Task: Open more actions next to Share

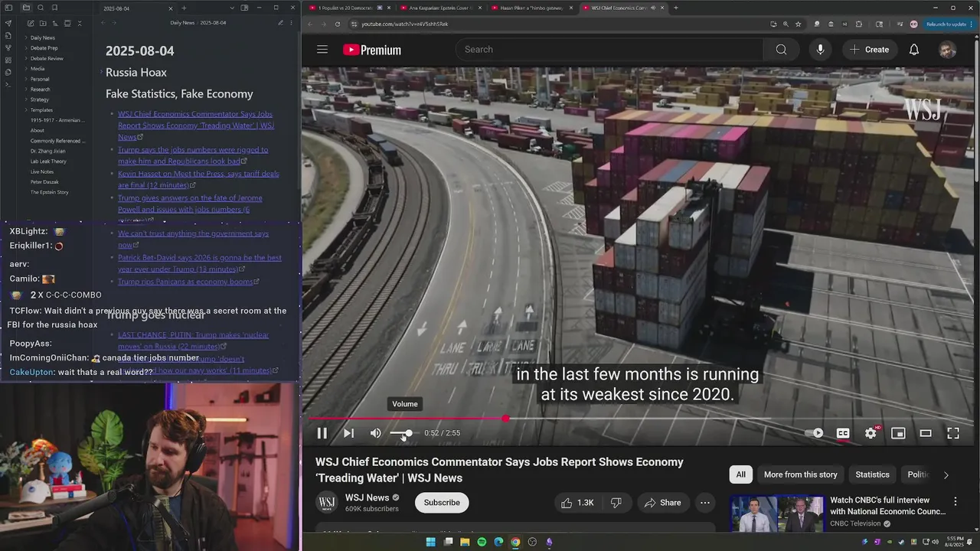Action: tap(705, 503)
